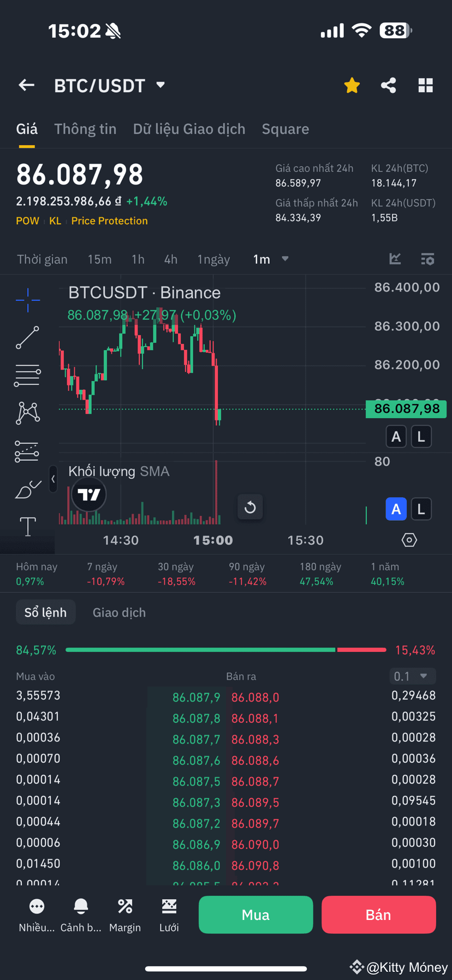Switch to the Giá tab
Viewport: 452px width, 980px height.
pos(27,129)
